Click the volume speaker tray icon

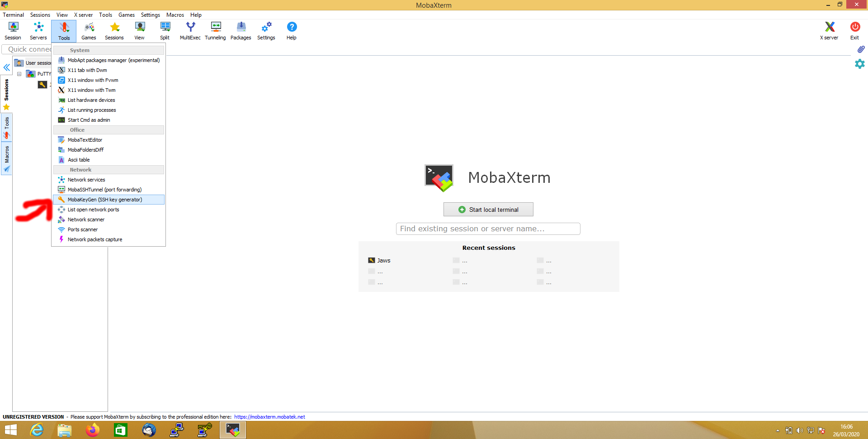800,430
